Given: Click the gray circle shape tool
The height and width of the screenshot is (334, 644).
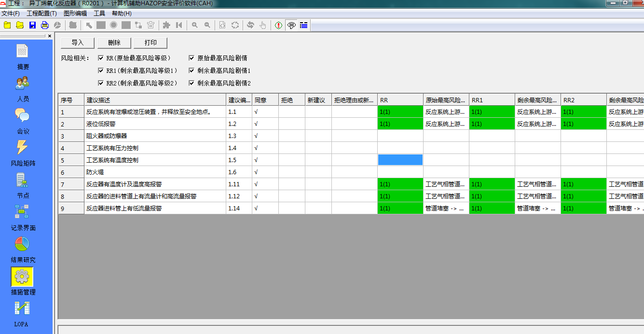Looking at the screenshot, I should point(114,25).
